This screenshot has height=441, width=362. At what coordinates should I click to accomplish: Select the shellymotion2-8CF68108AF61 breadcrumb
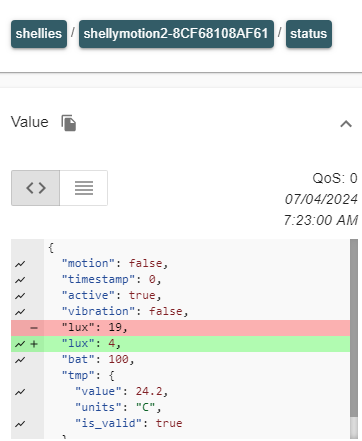[x=176, y=34]
